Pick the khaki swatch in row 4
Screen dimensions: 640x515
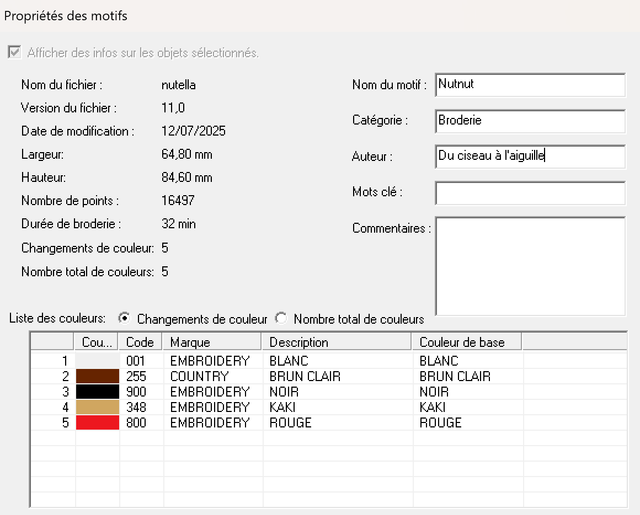(x=98, y=408)
